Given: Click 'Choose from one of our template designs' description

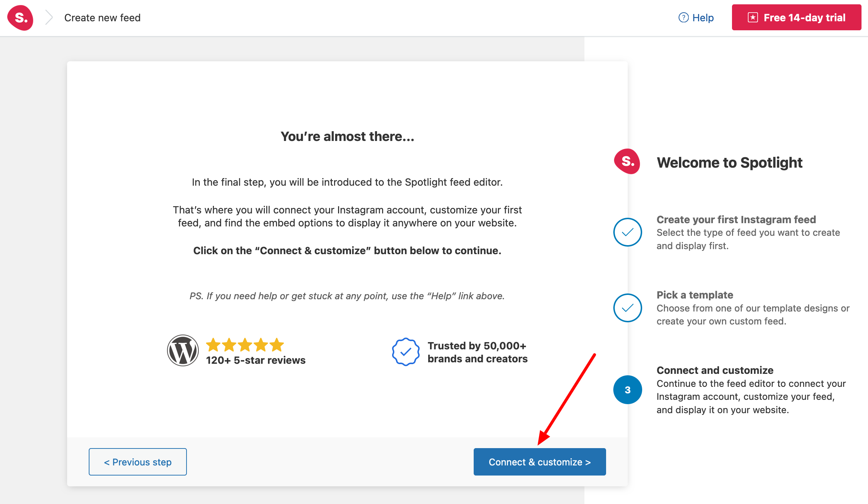Looking at the screenshot, I should pos(753,315).
